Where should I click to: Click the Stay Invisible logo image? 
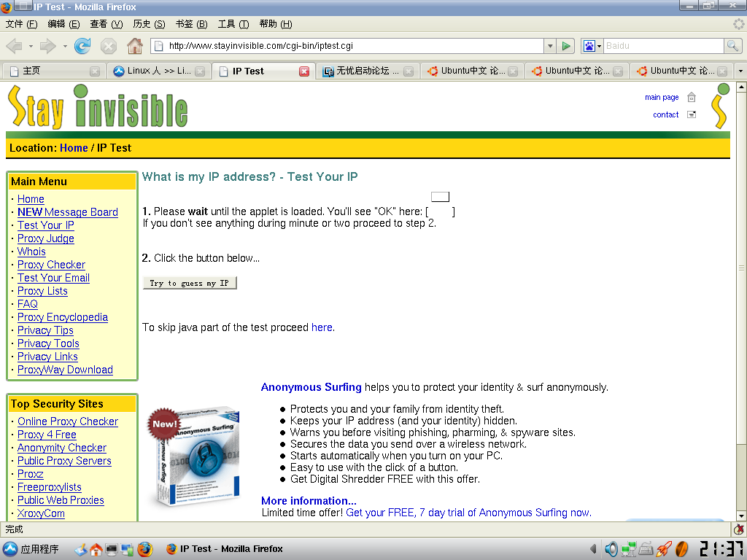tap(98, 106)
